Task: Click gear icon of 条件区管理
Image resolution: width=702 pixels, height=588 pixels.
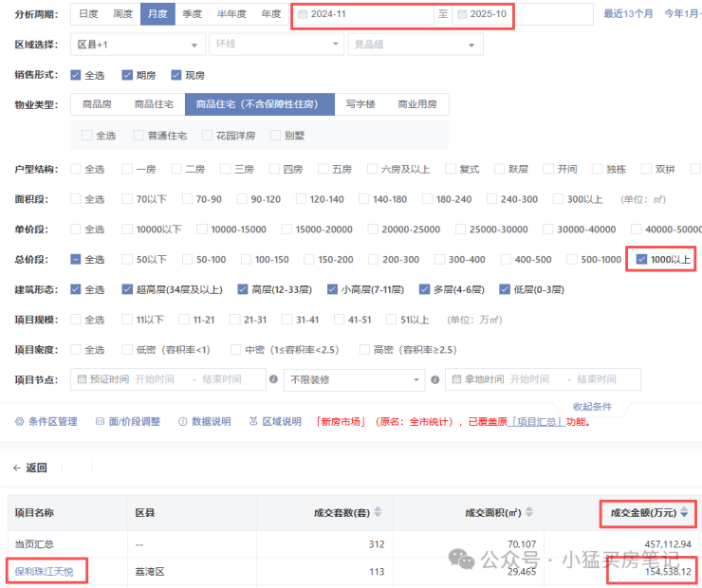Action: pos(19,421)
